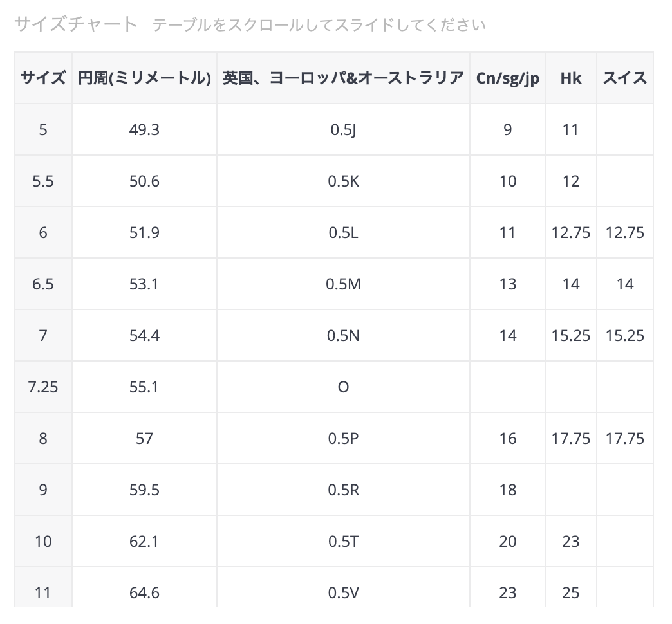672x624 pixels.
Task: Click the 7.25 size cell
Action: click(43, 387)
